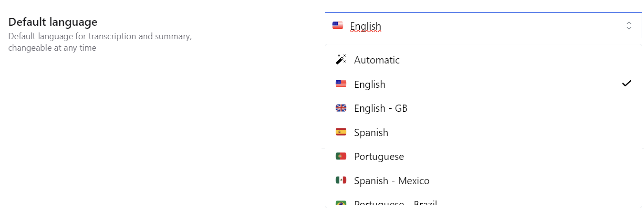
Task: Click the Default language heading
Action: click(53, 22)
